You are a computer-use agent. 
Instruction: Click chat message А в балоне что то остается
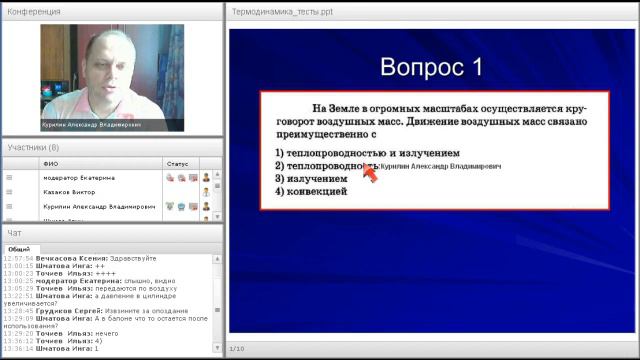point(106,322)
